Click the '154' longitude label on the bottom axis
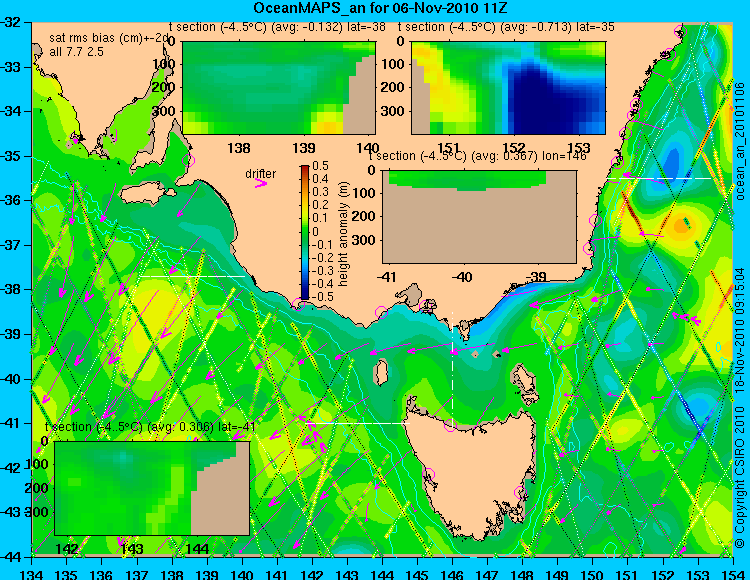Viewport: 750px width, 580px height. [x=732, y=574]
